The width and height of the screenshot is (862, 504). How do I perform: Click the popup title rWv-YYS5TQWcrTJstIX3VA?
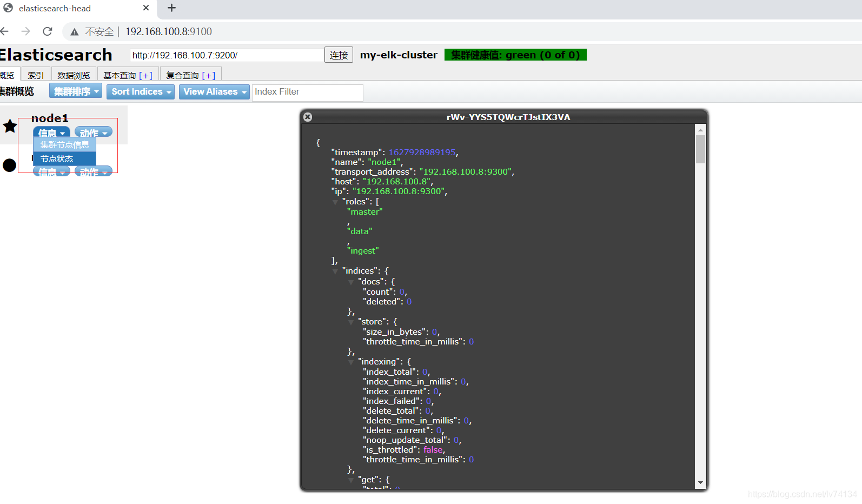[x=508, y=117]
